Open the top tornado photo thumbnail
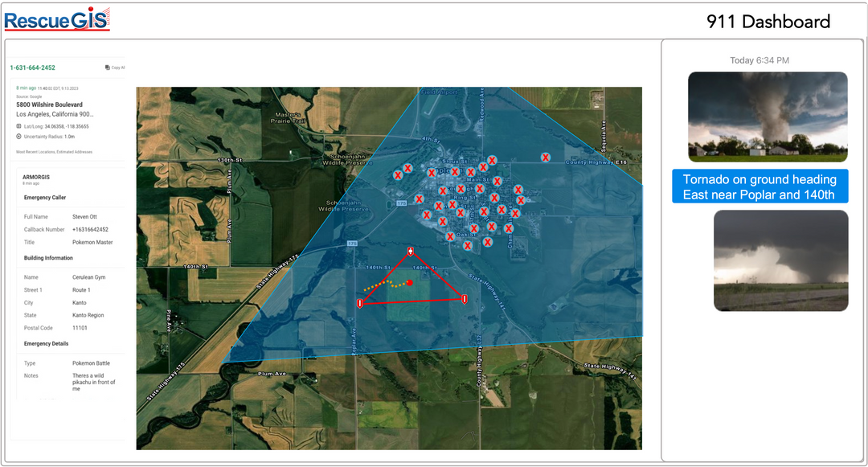This screenshot has width=868, height=467. pos(768,117)
